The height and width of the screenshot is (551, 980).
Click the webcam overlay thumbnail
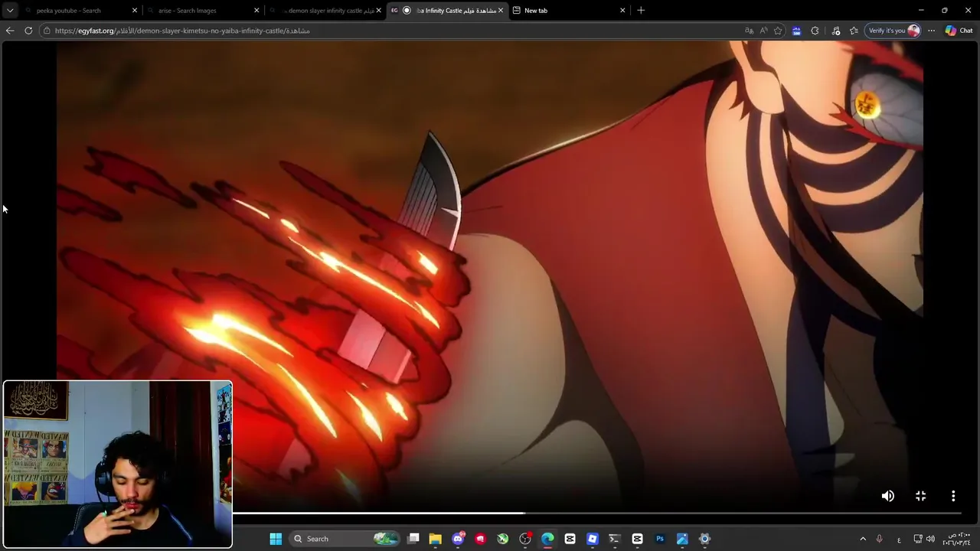tap(117, 464)
